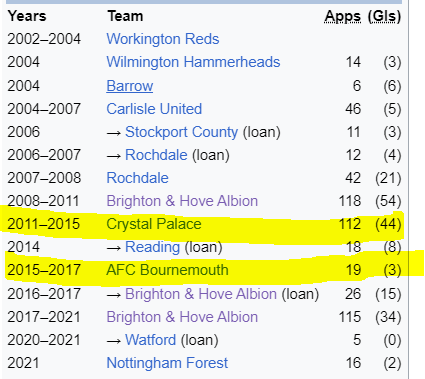Open the Nottingham Forest link

(x=167, y=363)
